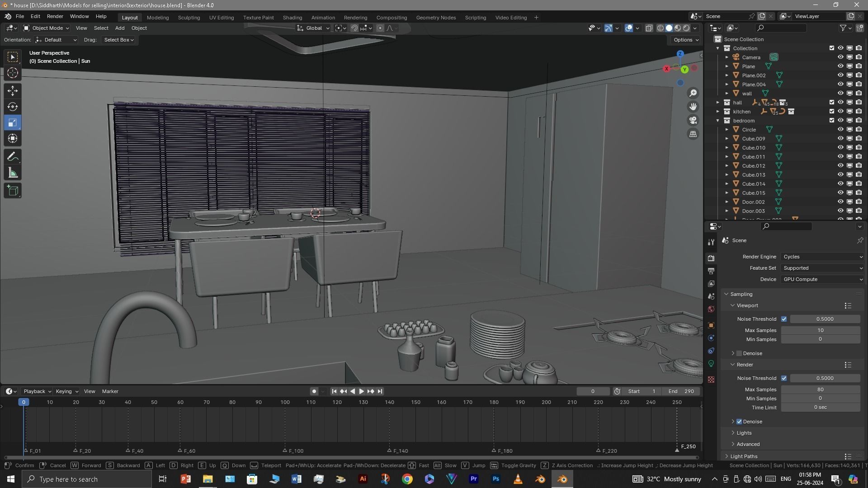Hide the wall object's eye icon

[x=840, y=94]
